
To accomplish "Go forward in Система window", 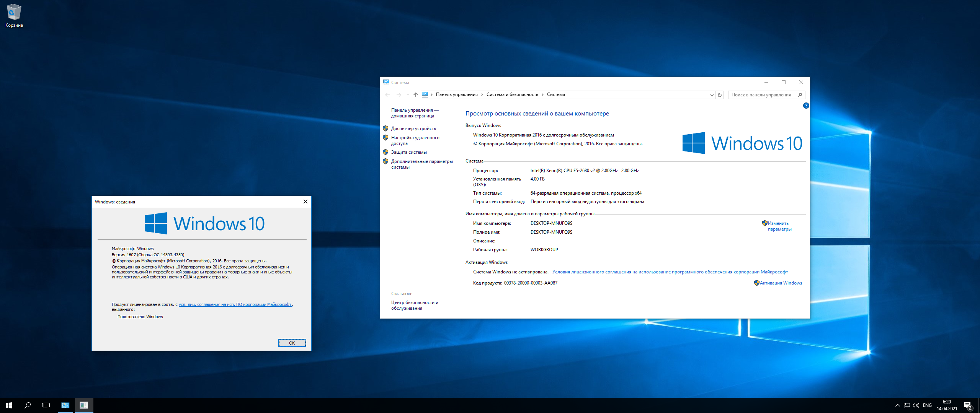I will (399, 95).
